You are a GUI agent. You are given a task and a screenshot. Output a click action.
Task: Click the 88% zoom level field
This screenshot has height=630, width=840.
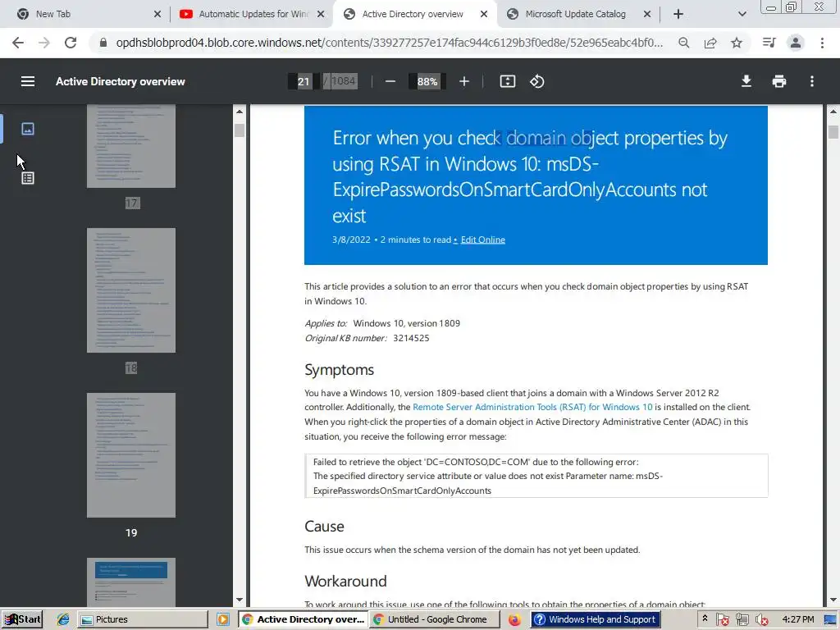pos(427,81)
